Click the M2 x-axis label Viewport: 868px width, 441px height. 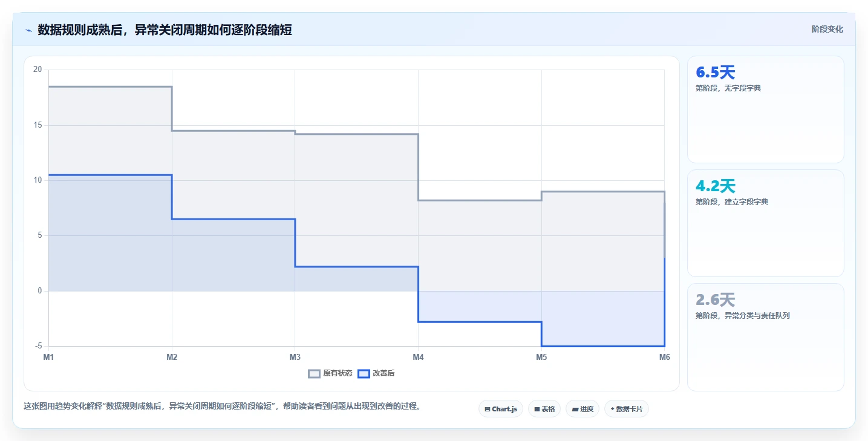pos(172,357)
